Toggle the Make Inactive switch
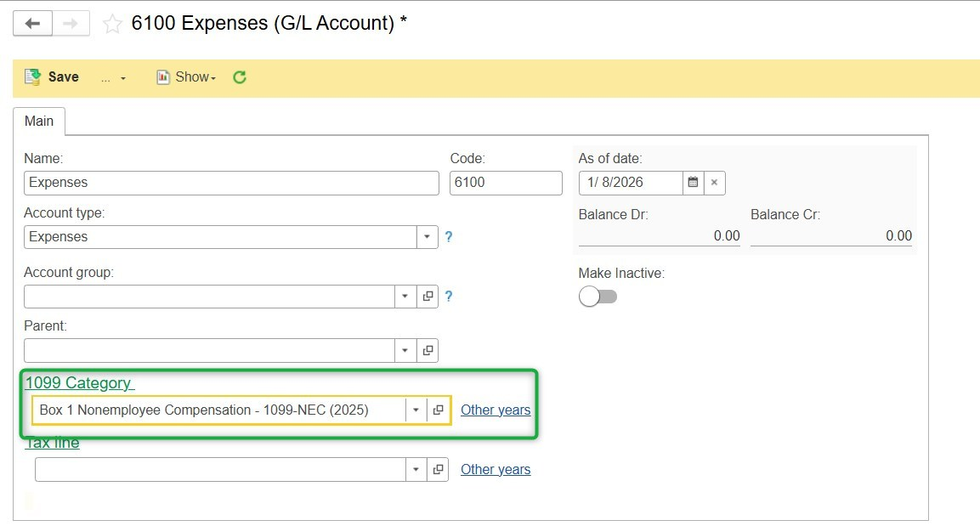Screen dimensions: 980x526 tap(598, 297)
